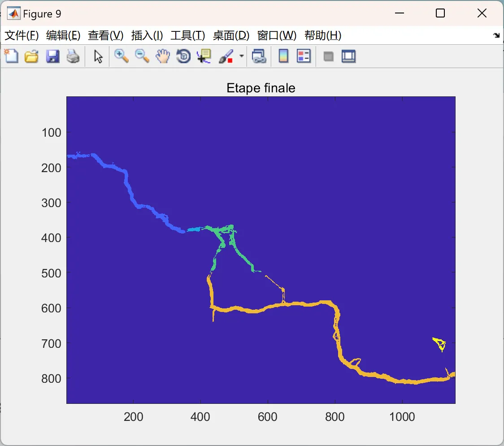Open the 窗口(W) menu
Image resolution: width=504 pixels, height=446 pixels.
pos(277,35)
